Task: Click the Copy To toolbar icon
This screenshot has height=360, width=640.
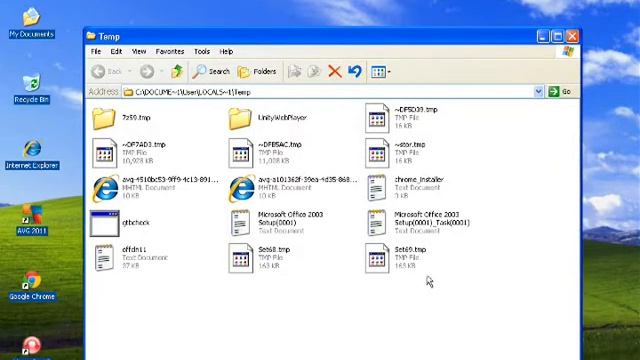Action: click(314, 72)
